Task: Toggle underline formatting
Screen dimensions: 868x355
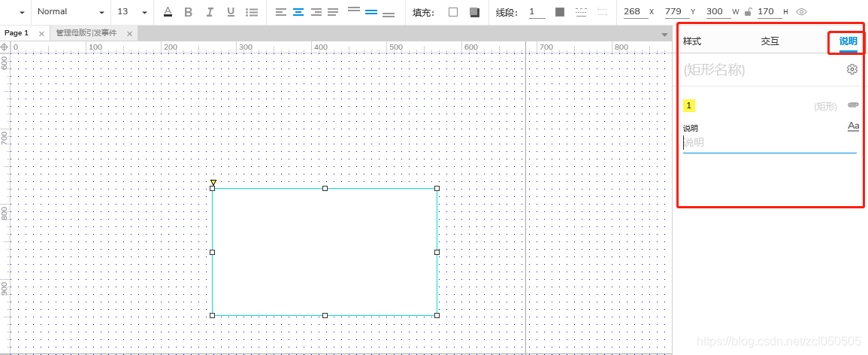Action: point(231,11)
